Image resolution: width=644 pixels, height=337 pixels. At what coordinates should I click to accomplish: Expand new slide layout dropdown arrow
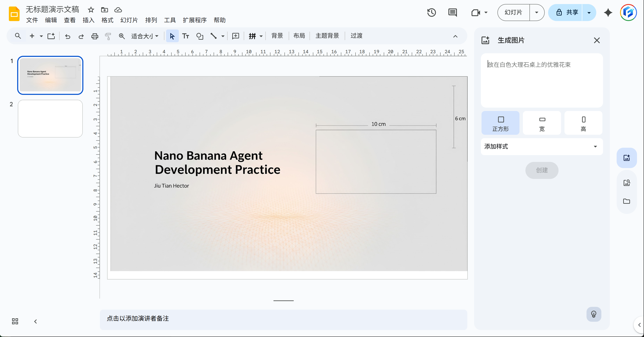[x=41, y=36]
